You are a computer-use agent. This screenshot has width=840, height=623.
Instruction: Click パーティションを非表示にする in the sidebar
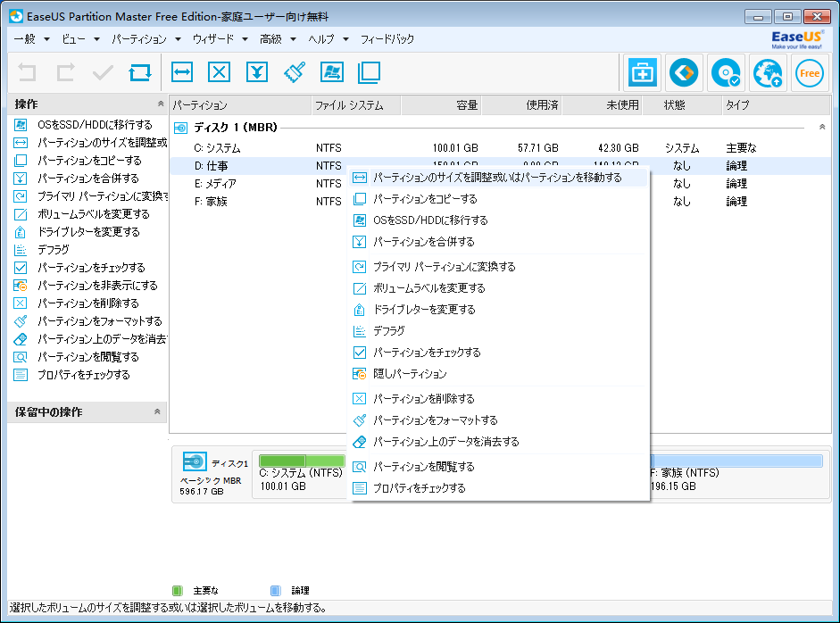[97, 285]
